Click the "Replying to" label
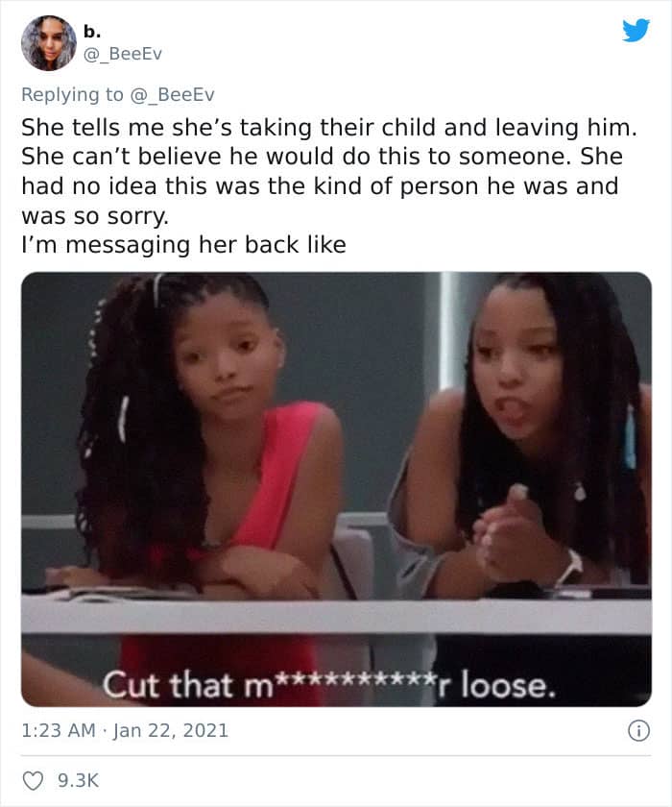This screenshot has height=807, width=672. [x=73, y=95]
